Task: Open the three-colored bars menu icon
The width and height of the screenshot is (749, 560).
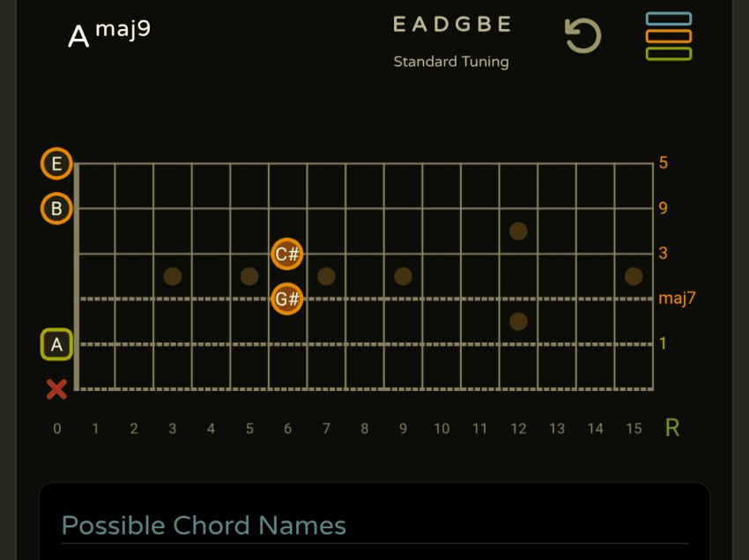Action: [x=668, y=36]
